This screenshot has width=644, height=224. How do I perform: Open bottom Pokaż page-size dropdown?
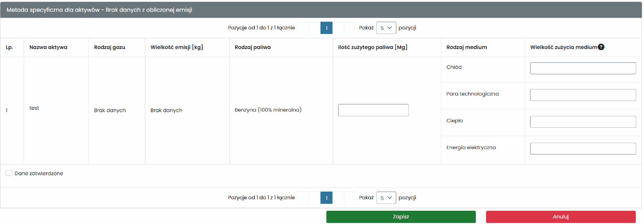point(386,198)
